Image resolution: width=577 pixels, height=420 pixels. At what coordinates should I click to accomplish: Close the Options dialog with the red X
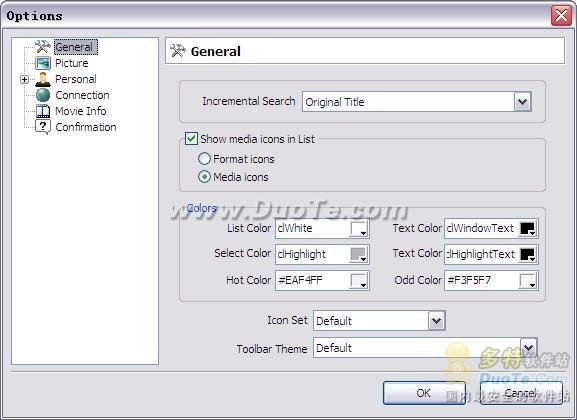click(561, 16)
